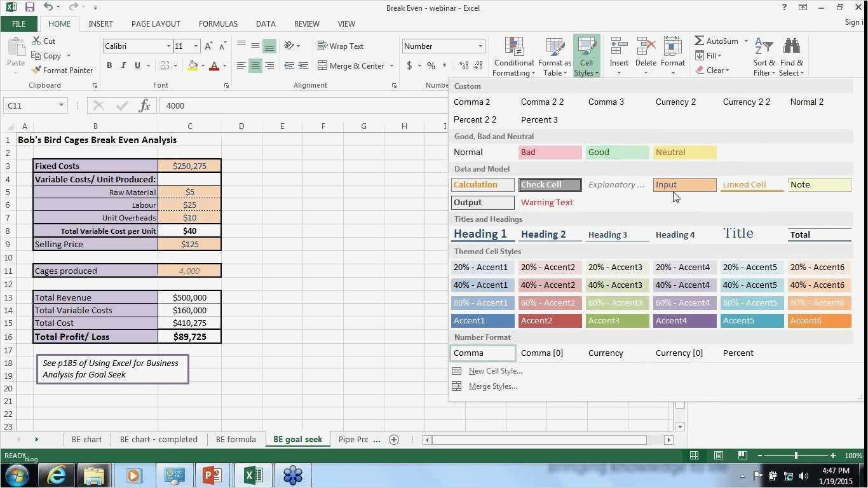Decrease the cell indent

(289, 65)
